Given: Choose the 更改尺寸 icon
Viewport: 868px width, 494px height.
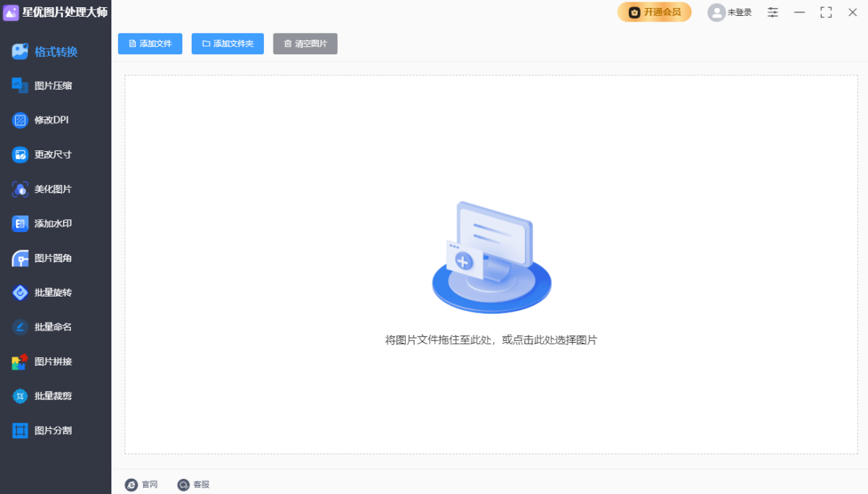Looking at the screenshot, I should point(20,154).
